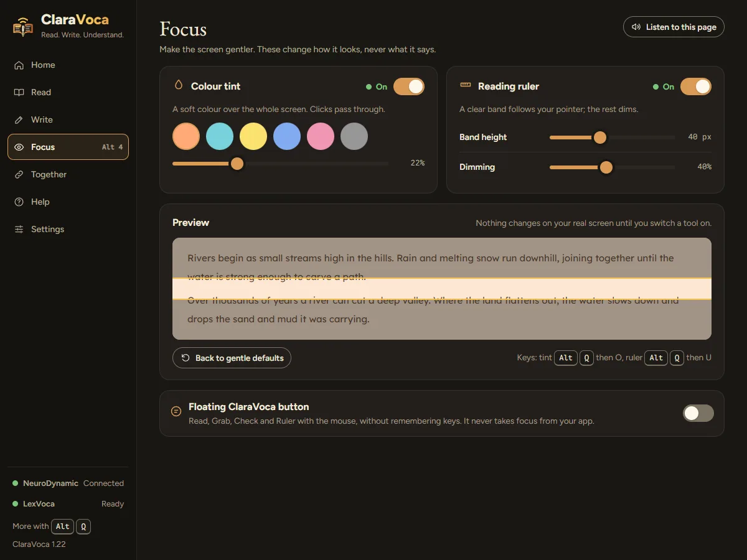Click 'drops the sand and mud' preview line
This screenshot has height=560, width=747.
coord(278,319)
